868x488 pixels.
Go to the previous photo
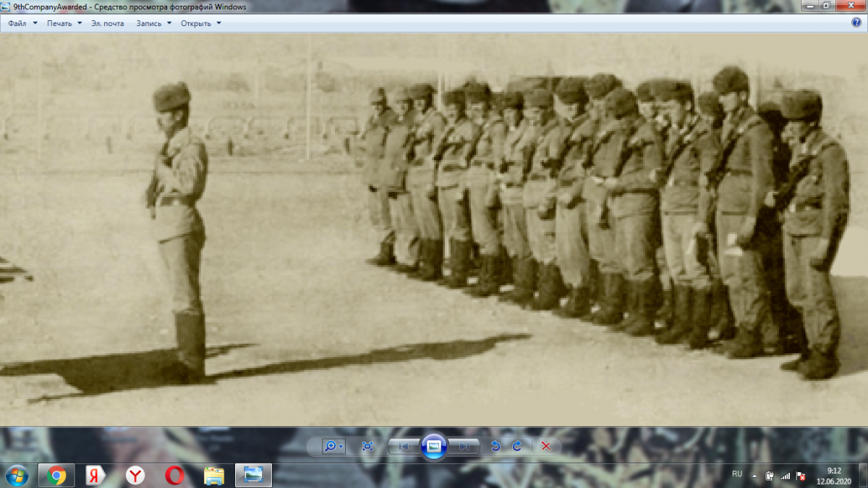pyautogui.click(x=404, y=447)
